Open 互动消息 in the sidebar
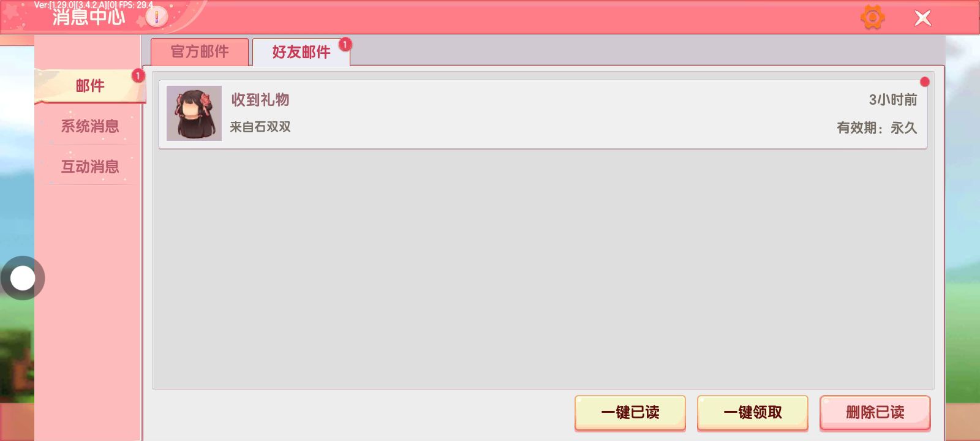This screenshot has width=980, height=441. 90,167
